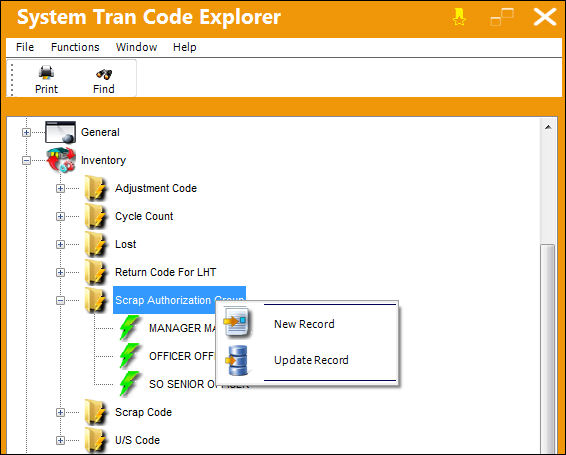Select the Scrap Code item

point(143,412)
